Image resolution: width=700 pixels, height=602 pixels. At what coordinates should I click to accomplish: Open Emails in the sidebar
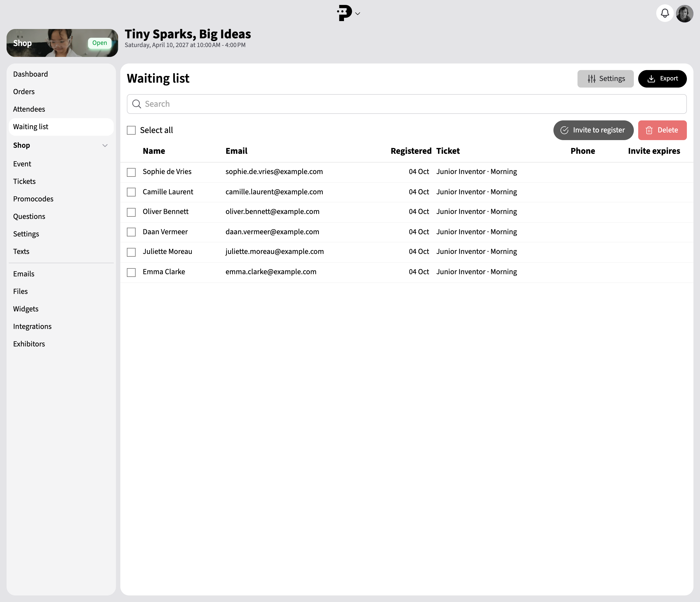tap(61, 274)
